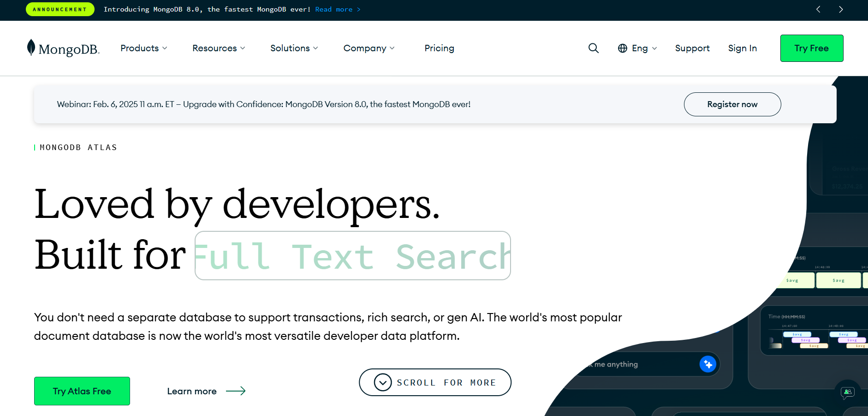Screen dimensions: 868x416
Task: Open the Eng language dropdown
Action: coord(642,48)
